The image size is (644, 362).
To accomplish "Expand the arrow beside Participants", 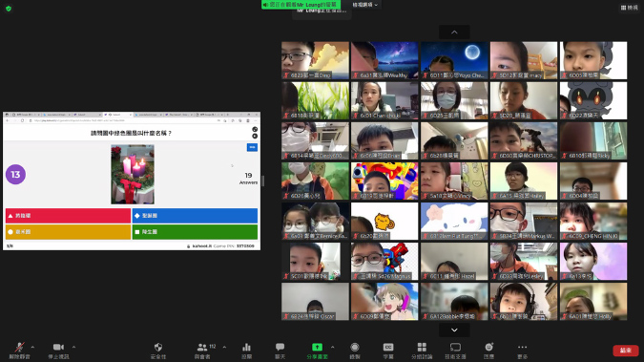I will 224,347.
